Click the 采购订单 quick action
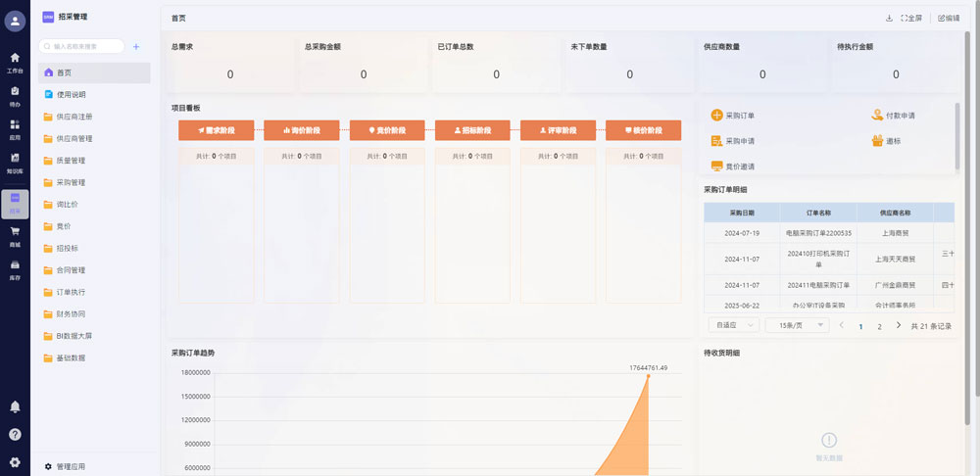980x476 pixels. coord(733,116)
